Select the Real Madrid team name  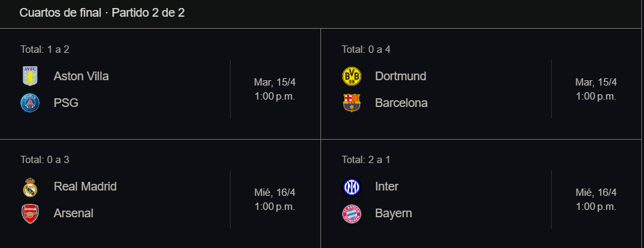[x=85, y=187]
